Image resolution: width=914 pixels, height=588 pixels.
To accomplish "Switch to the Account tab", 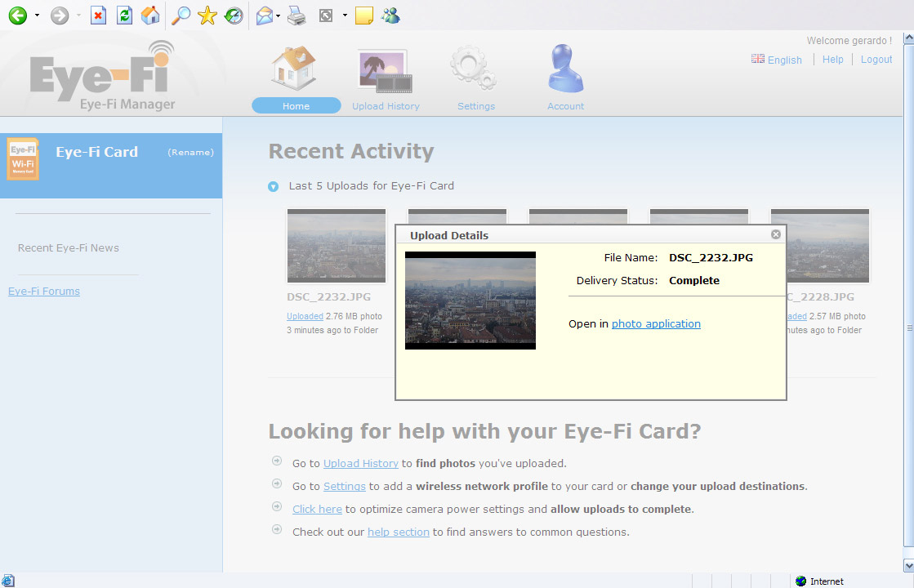I will pos(565,106).
